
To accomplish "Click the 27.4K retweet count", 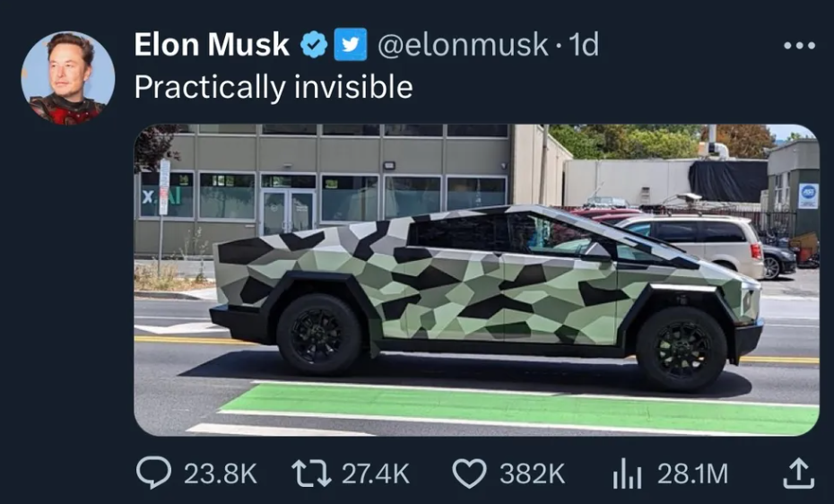I will (376, 474).
